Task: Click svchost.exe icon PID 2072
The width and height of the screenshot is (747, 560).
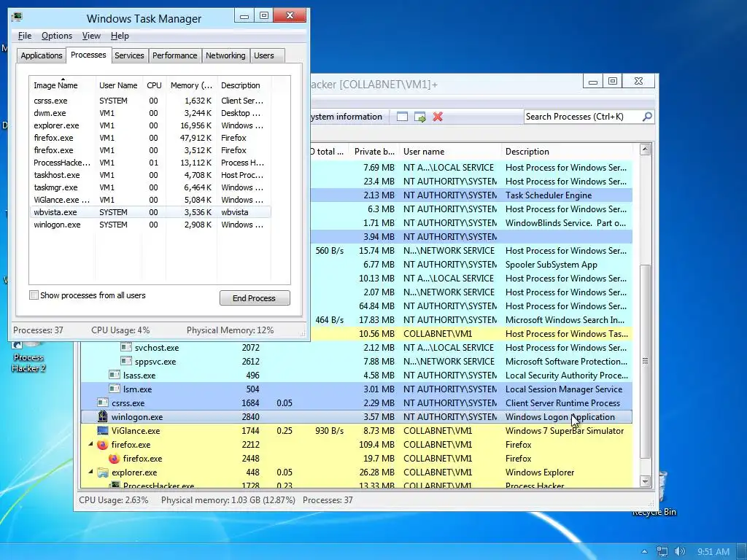Action: 125,348
